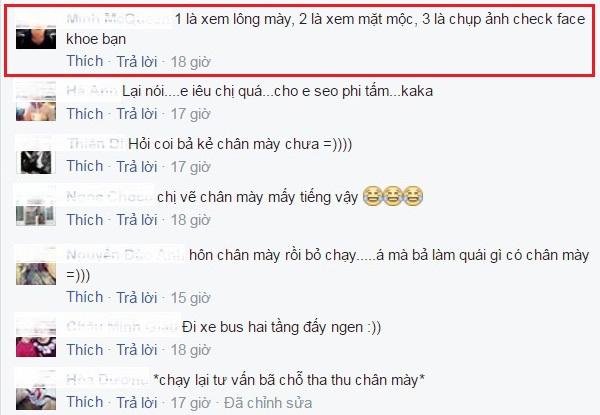
Task: Reply to the 'xe bus hai tầng đấy ngen' comment
Action: click(137, 350)
